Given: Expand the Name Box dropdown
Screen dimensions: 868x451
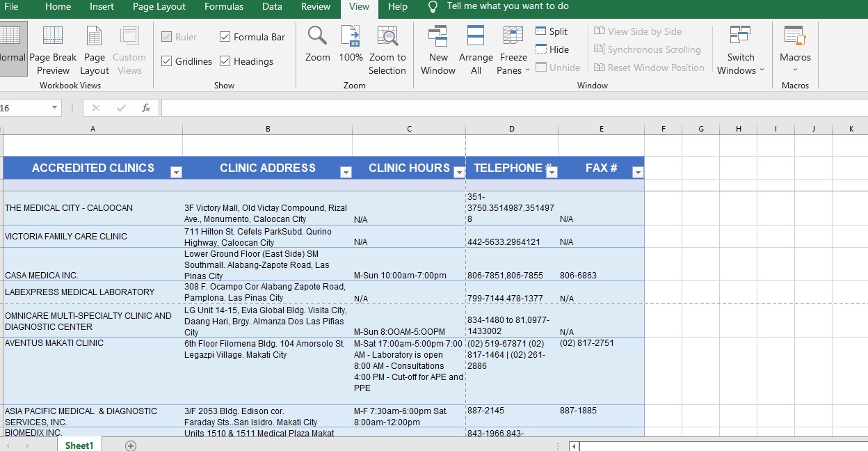Looking at the screenshot, I should (x=54, y=108).
